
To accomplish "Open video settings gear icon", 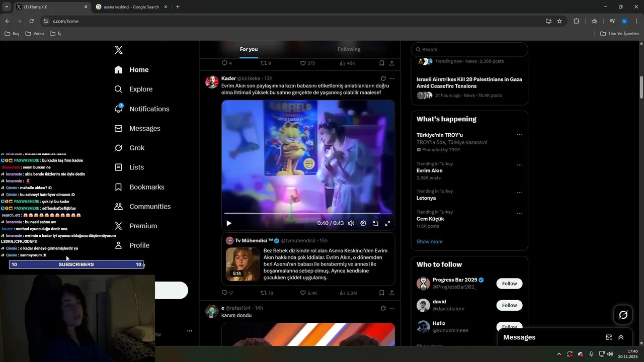I will coord(363,223).
